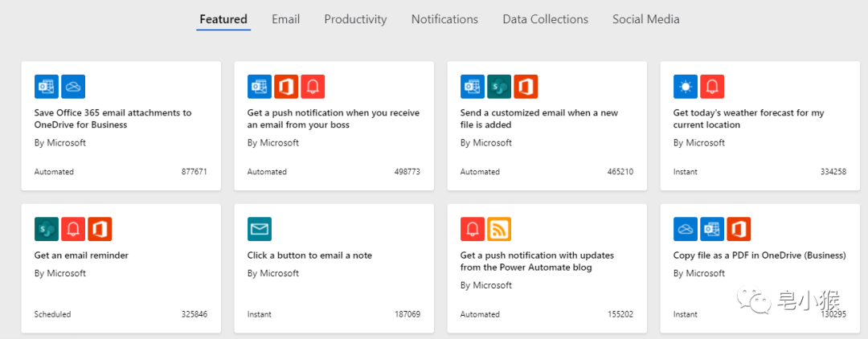Screen dimensions: 868x339
Task: Click SharePoint icon on customized email card
Action: 499,87
